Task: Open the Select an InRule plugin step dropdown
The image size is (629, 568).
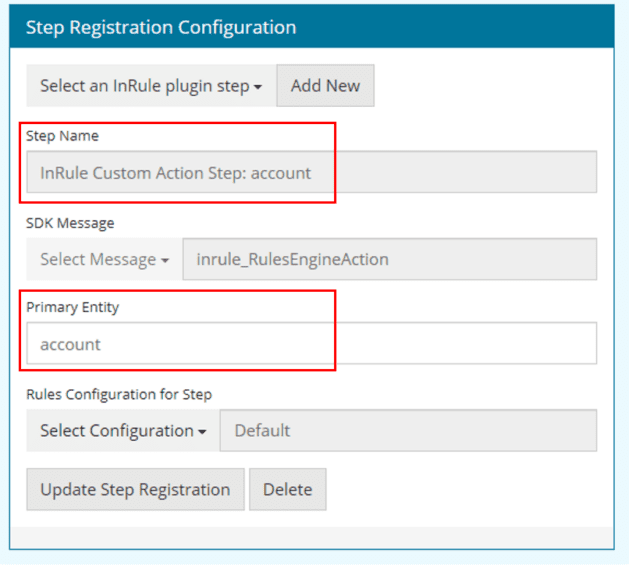Action: coord(151,86)
